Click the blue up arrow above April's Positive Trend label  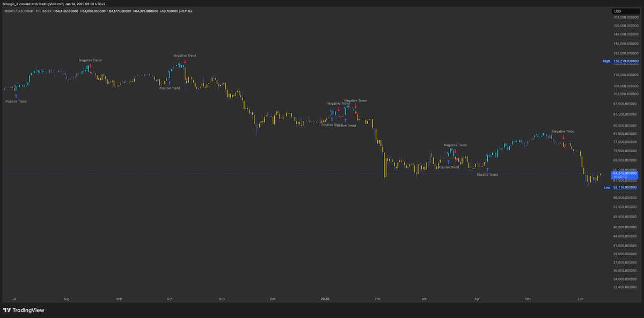[x=487, y=169]
